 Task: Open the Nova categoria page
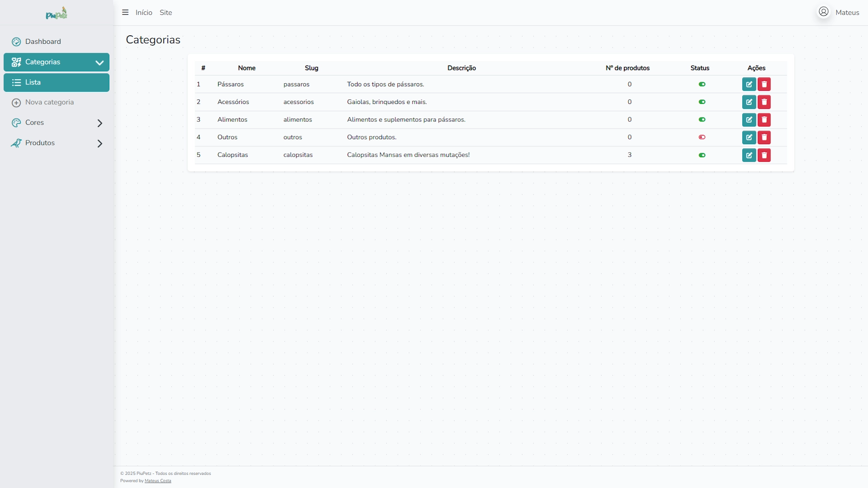49,103
